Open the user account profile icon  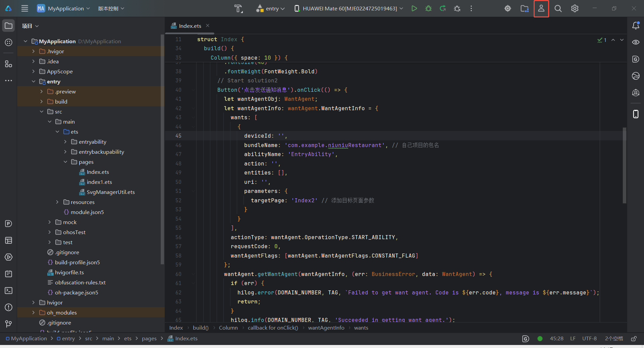pyautogui.click(x=541, y=8)
